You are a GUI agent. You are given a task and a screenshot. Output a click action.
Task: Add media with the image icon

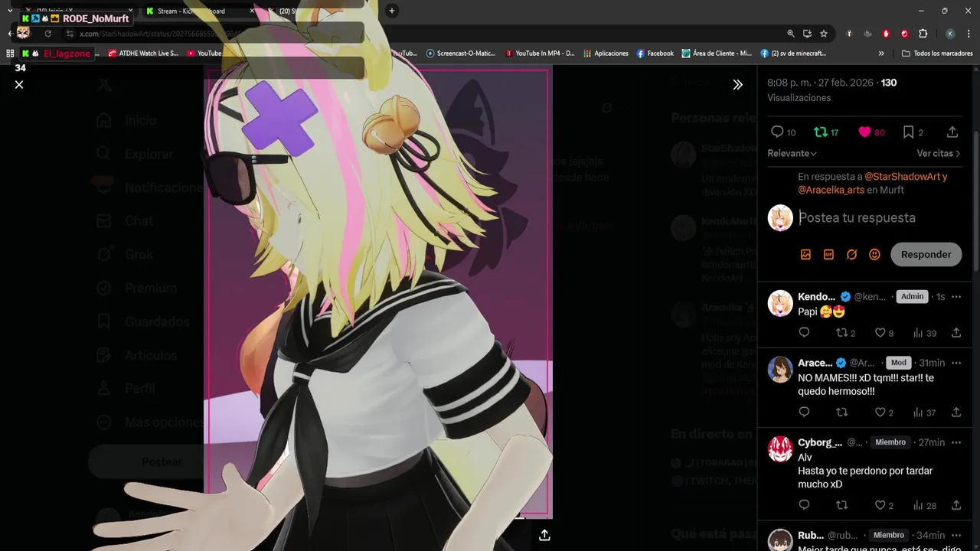tap(805, 255)
